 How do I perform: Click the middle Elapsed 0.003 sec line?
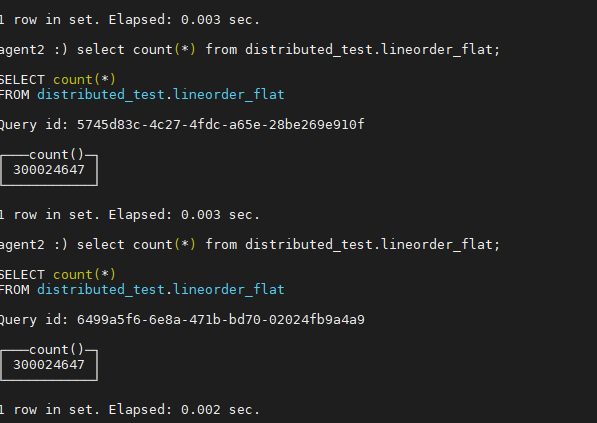point(130,215)
